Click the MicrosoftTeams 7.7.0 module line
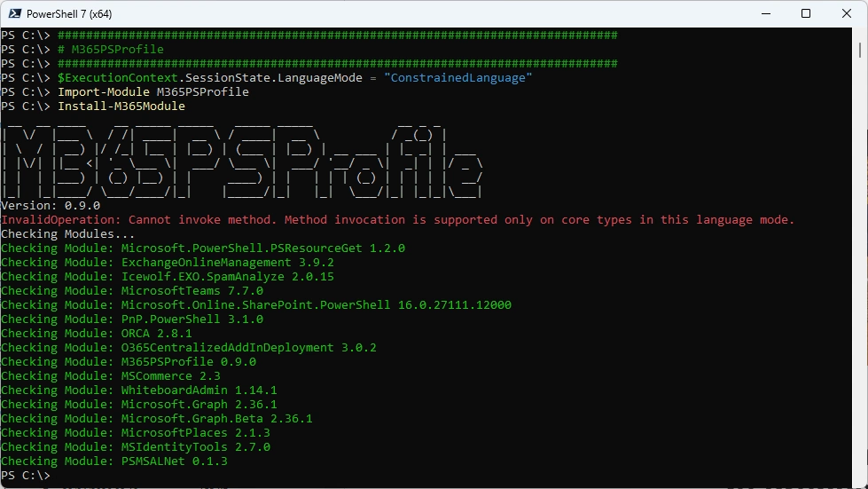The image size is (868, 489). (x=131, y=291)
